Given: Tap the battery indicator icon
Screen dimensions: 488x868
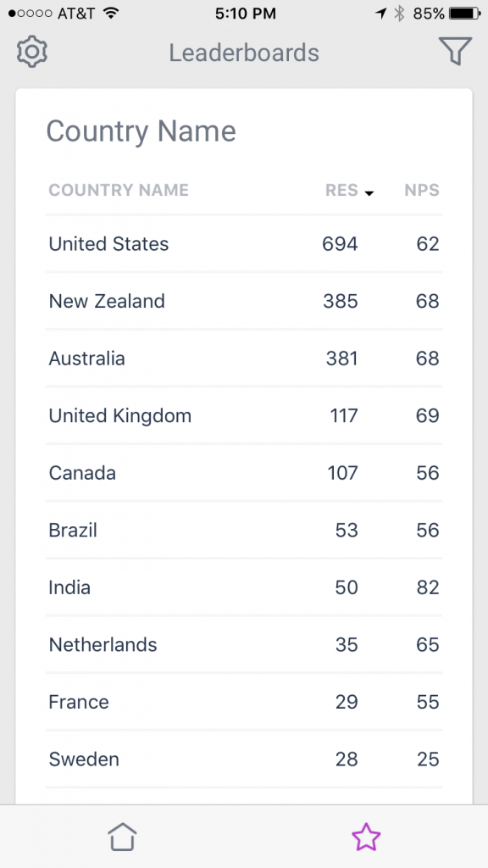Looking at the screenshot, I should coord(465,14).
